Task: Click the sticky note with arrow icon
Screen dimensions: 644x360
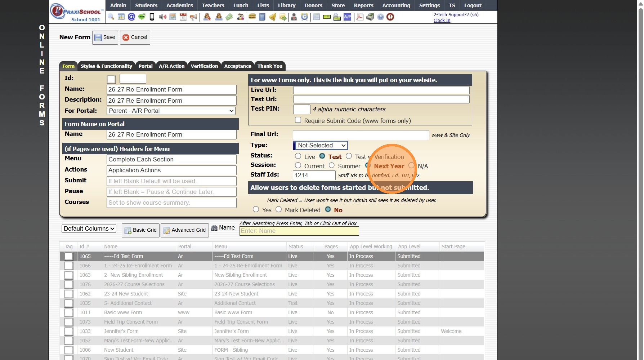Action: point(283,17)
